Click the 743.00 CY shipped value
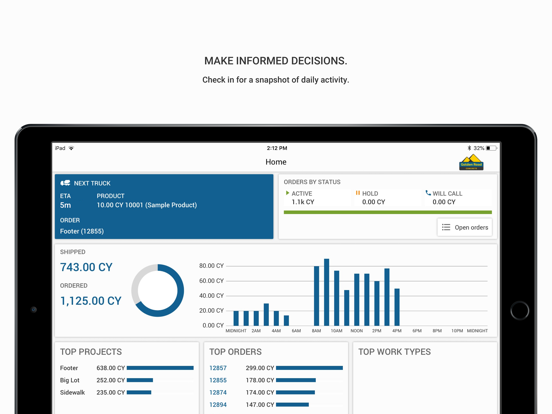The image size is (552, 414). coord(86,267)
